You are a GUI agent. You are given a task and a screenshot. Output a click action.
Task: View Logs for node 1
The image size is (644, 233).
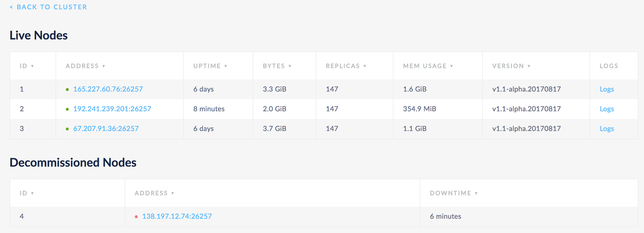606,89
